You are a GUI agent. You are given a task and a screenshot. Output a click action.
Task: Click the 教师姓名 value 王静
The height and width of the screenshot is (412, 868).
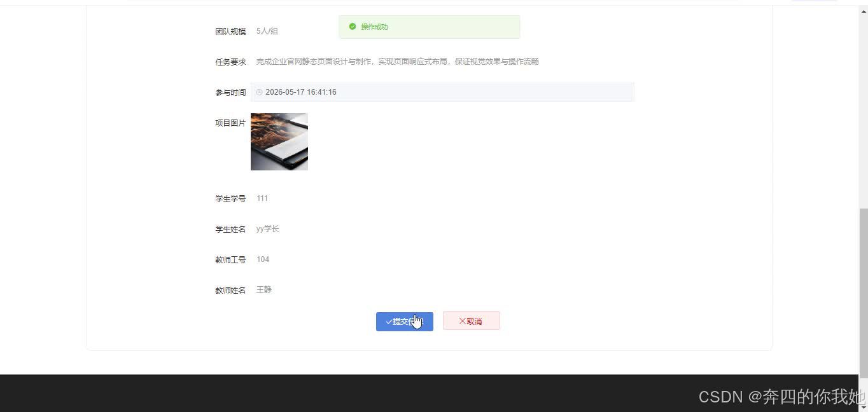coord(264,290)
